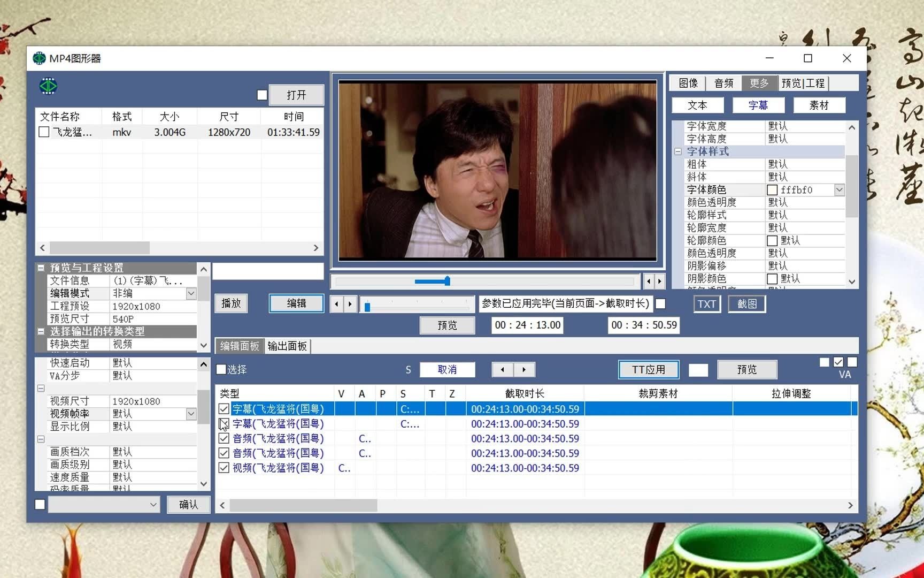Click the start time field 00:24:13.00

[527, 325]
